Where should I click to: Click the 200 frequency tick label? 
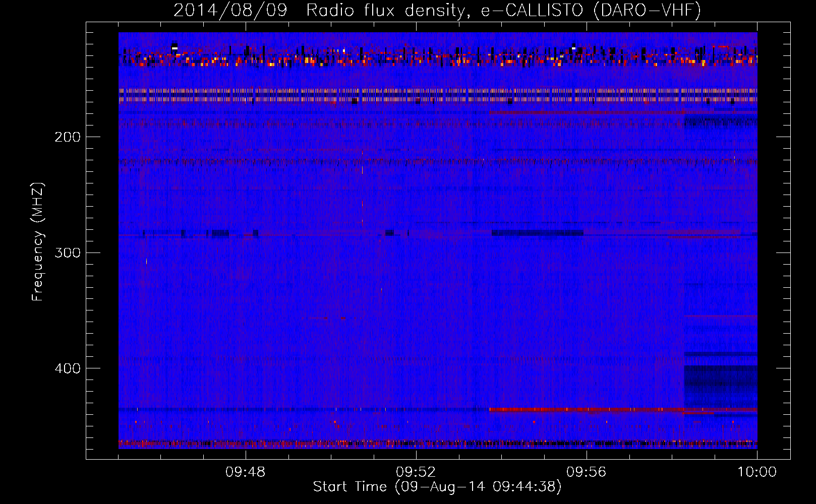coord(67,137)
